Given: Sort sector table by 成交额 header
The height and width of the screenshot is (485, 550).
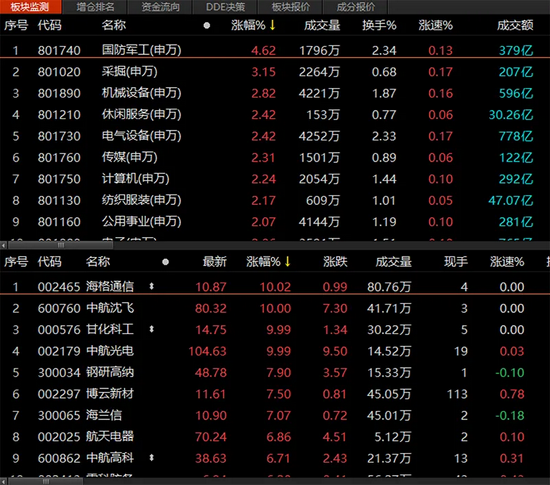Looking at the screenshot, I should coord(515,25).
